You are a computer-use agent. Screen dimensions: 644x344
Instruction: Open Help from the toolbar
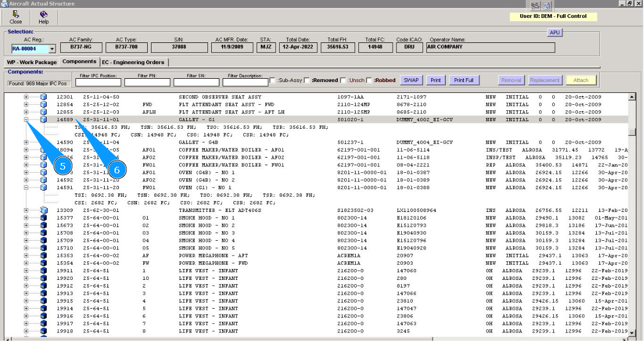coord(43,17)
